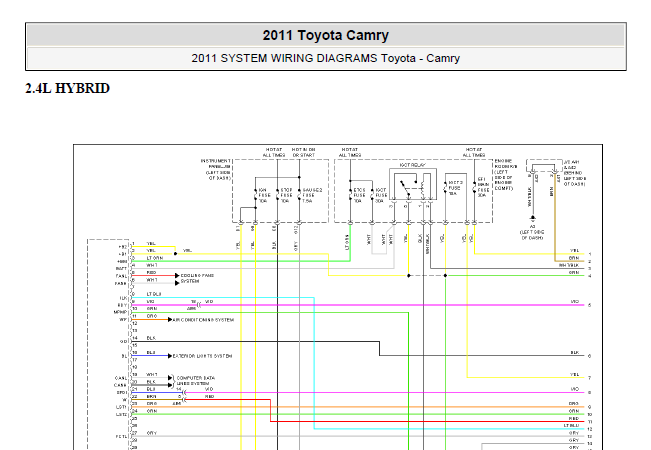This screenshot has height=450, width=651.
Task: Click the '2011 Toyota Camry' title heading
Action: [326, 35]
